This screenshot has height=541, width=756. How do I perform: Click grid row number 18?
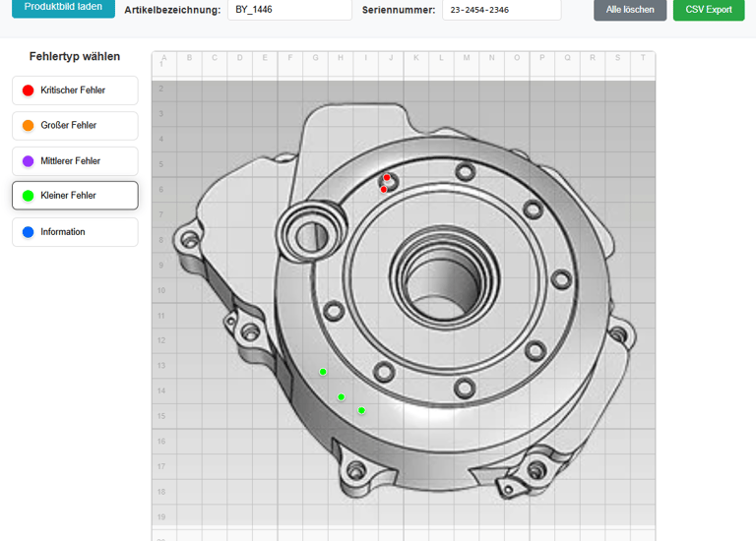[x=161, y=492]
